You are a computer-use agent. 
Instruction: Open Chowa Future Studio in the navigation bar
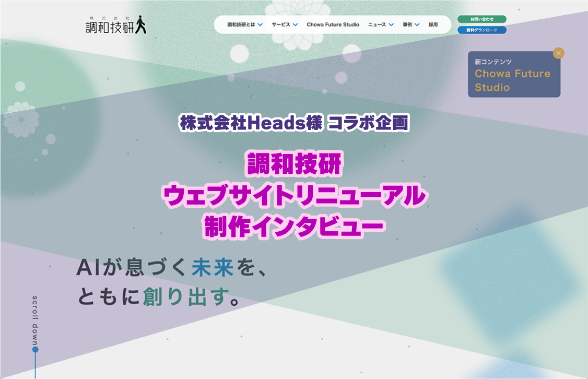tap(333, 25)
